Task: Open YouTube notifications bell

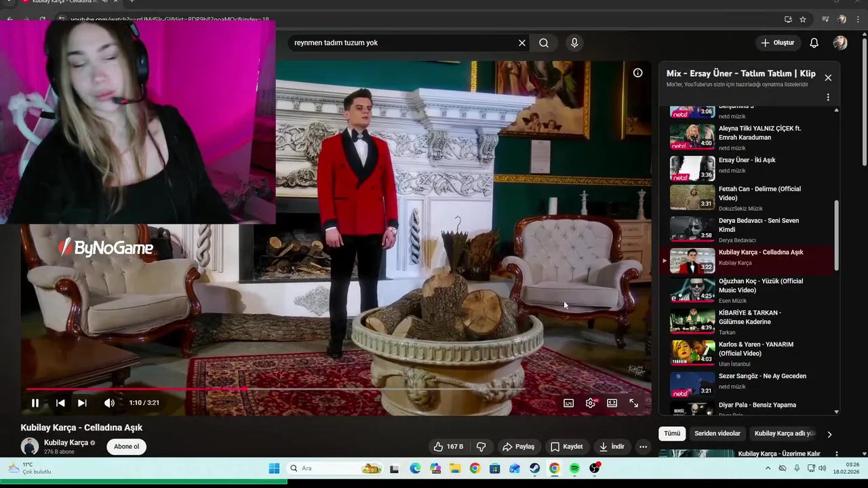Action: tap(814, 43)
